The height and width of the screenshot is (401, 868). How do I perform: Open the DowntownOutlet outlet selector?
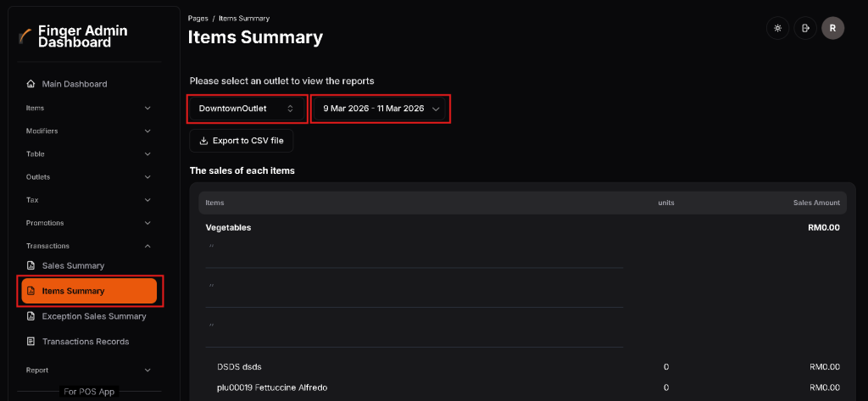(x=247, y=109)
